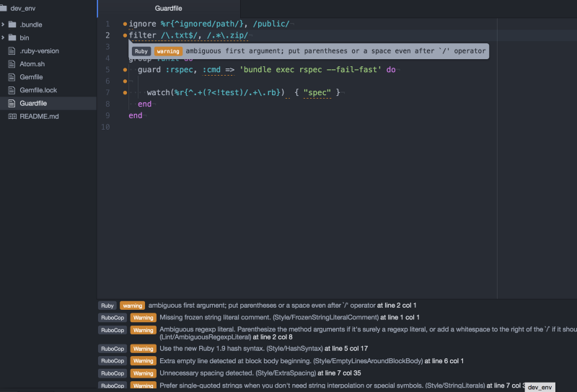Click RuboCop badge for frozen string literal warning
This screenshot has height=392, width=577.
pyautogui.click(x=113, y=318)
